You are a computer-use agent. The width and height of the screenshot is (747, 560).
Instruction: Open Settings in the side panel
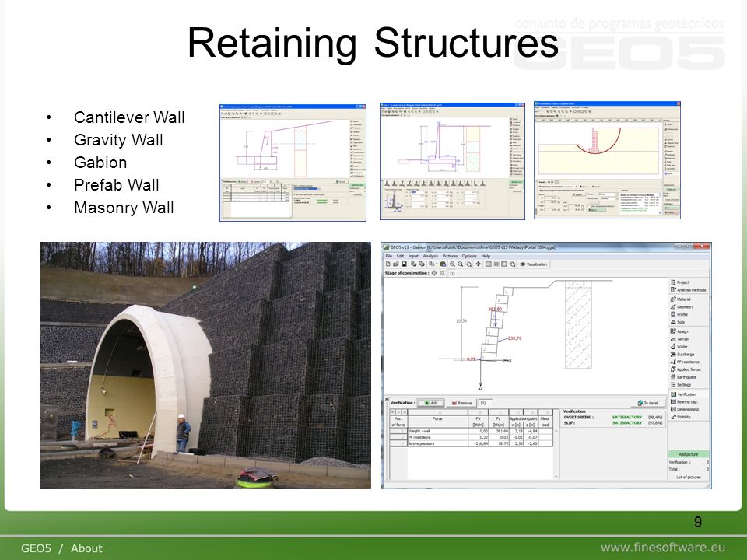pyautogui.click(x=680, y=385)
